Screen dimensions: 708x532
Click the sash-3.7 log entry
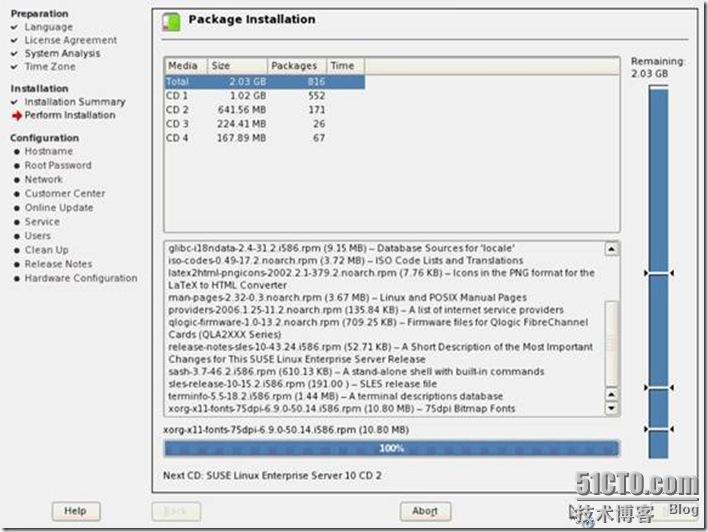coord(356,372)
